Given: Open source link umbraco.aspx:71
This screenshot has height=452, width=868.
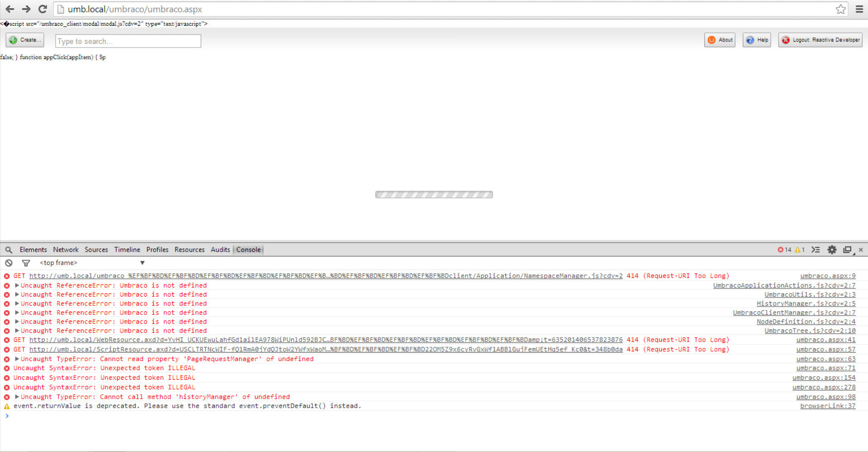Looking at the screenshot, I should pyautogui.click(x=826, y=368).
